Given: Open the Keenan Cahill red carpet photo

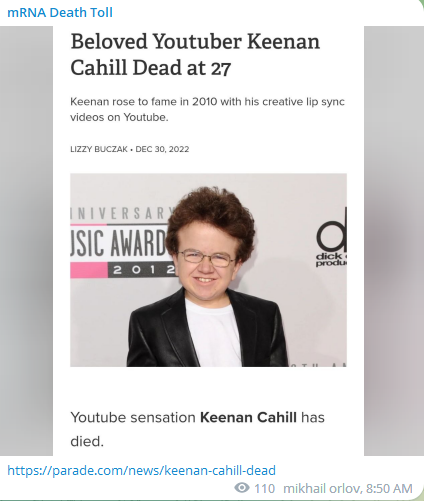Looking at the screenshot, I should pyautogui.click(x=208, y=270).
